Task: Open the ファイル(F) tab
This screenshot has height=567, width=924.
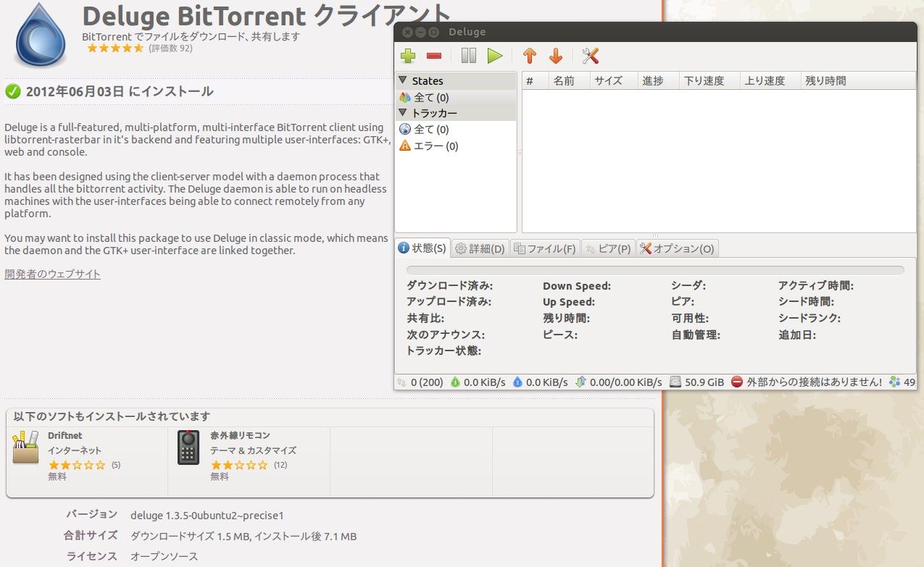Action: coord(545,248)
